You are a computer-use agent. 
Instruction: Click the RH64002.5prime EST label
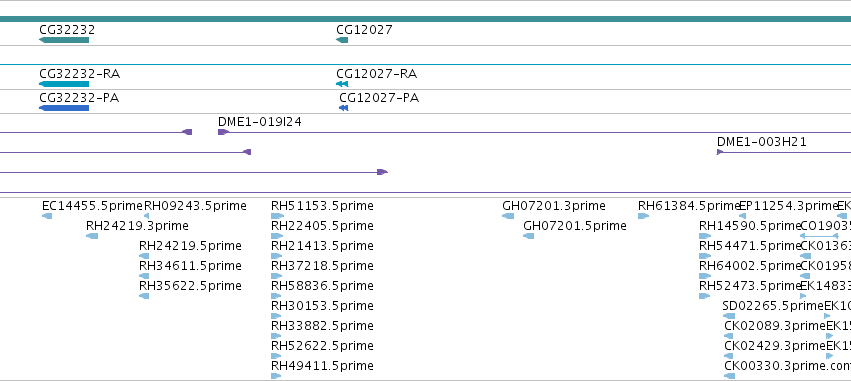coord(750,266)
